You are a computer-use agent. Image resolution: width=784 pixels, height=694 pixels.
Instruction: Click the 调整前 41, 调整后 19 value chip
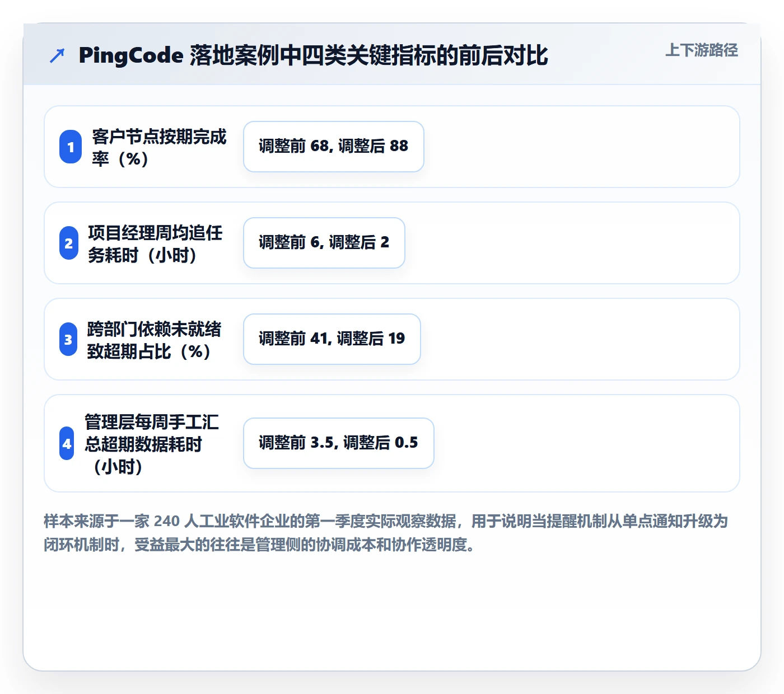tap(332, 339)
